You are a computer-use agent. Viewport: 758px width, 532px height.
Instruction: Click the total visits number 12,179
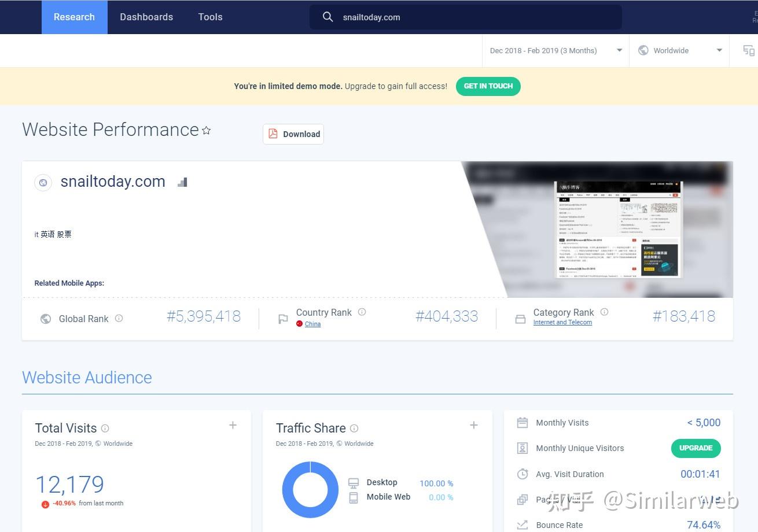[x=69, y=485]
